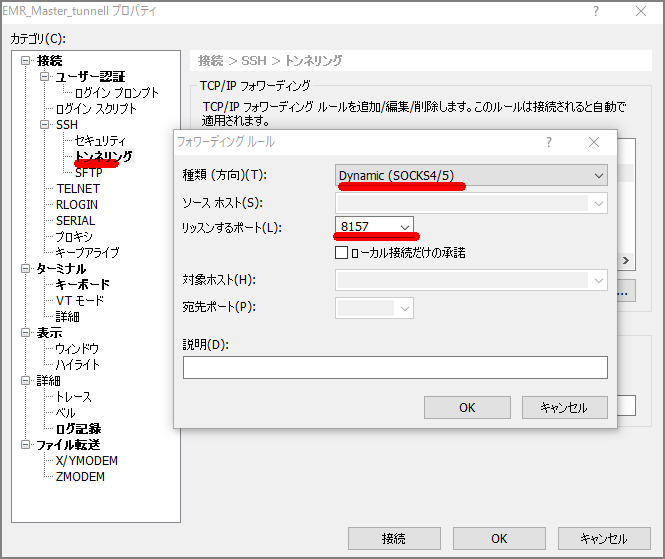Open the type (direction) Dynamic SOCKS4/5 dropdown
This screenshot has height=559, width=665.
[x=472, y=176]
